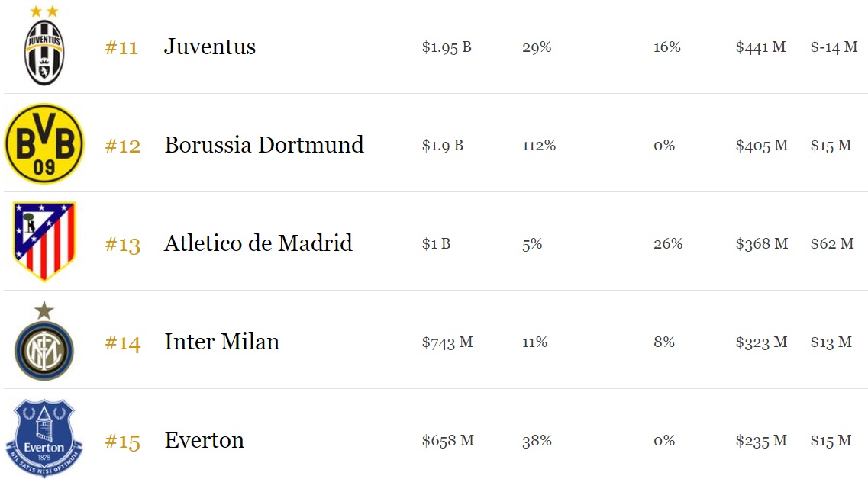Click Inter Milan's $743 M value
Image resolution: width=868 pixels, height=492 pixels.
[x=447, y=342]
